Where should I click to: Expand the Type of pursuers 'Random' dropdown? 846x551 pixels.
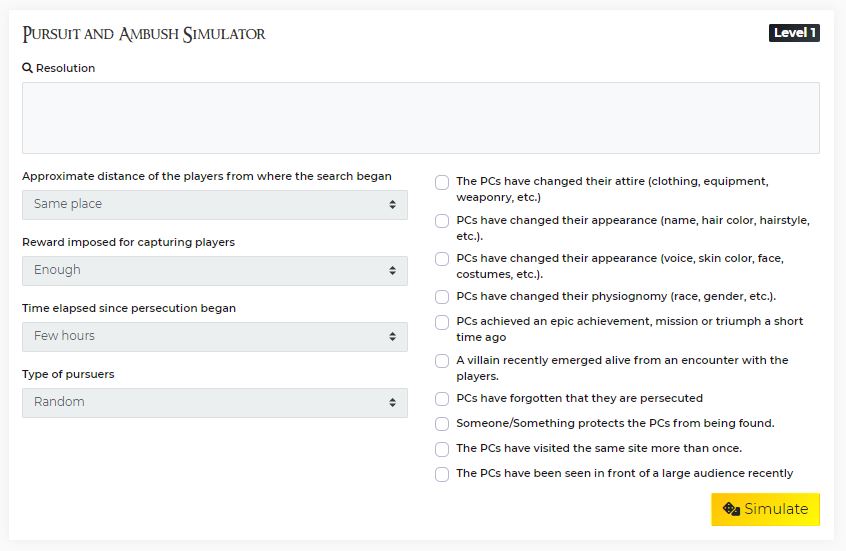pyautogui.click(x=214, y=403)
